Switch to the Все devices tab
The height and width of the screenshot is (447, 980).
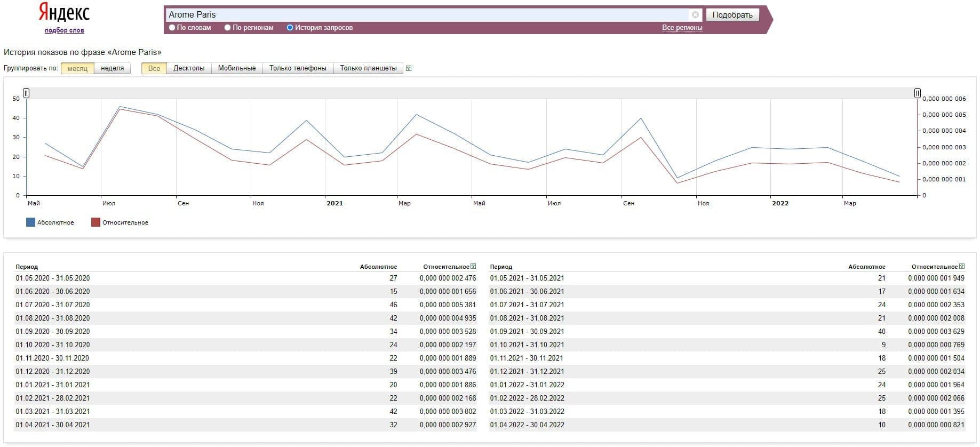click(x=154, y=68)
